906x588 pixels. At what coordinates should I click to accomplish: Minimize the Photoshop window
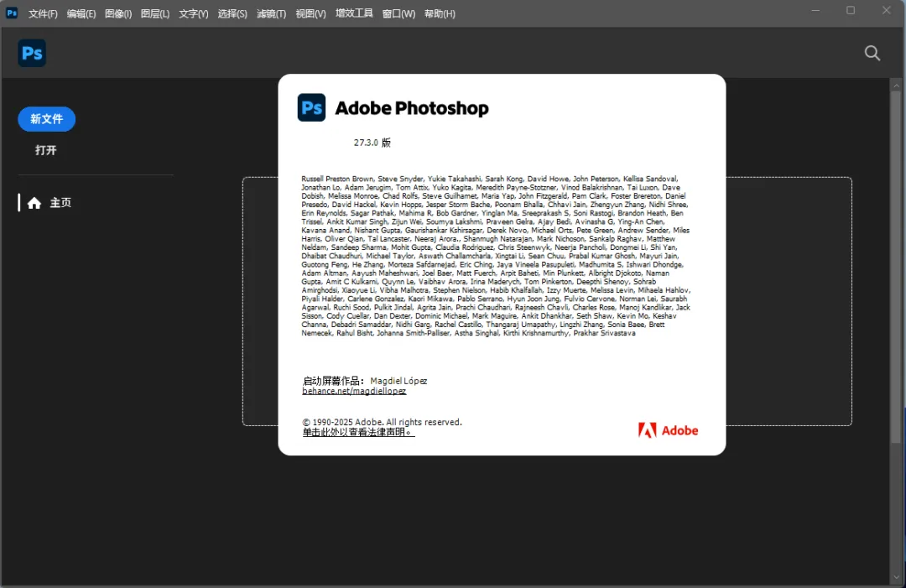pos(815,10)
